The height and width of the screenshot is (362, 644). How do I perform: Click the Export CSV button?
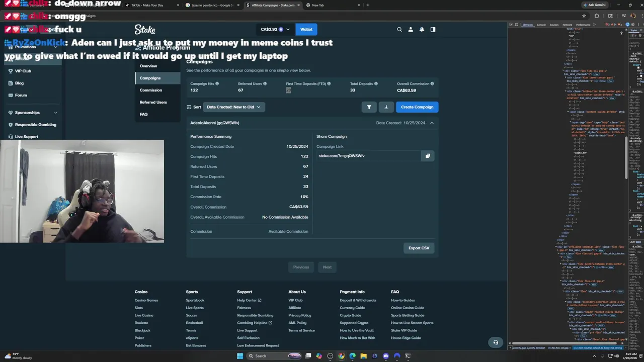[419, 248]
